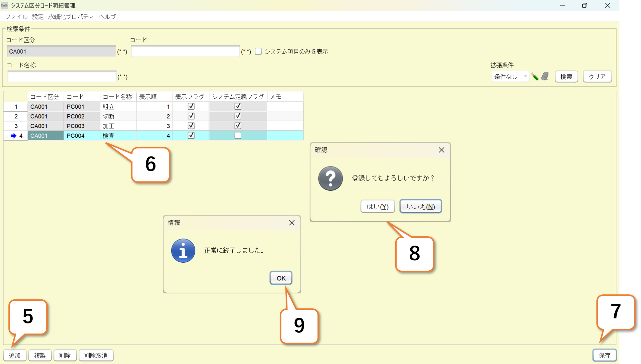Click the question mark icon in 確認 dialog
641x364 pixels.
tap(330, 178)
